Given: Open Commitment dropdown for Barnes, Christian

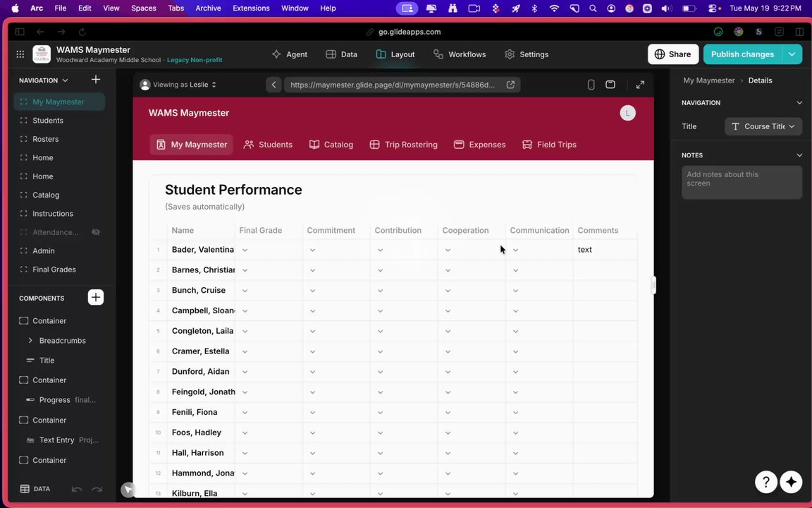Looking at the screenshot, I should [x=312, y=270].
